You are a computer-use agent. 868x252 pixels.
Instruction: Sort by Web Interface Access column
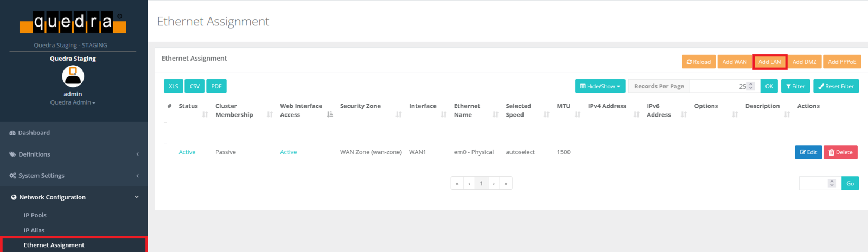click(x=330, y=114)
